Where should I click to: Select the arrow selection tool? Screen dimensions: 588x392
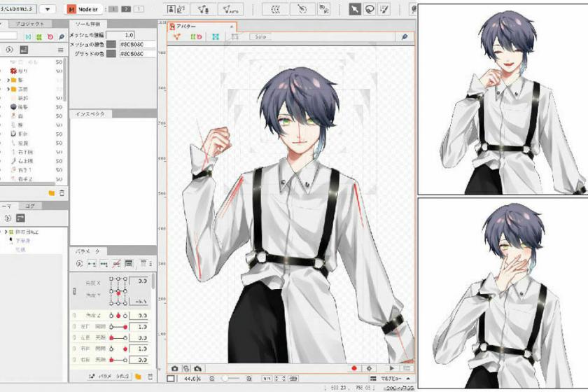354,9
